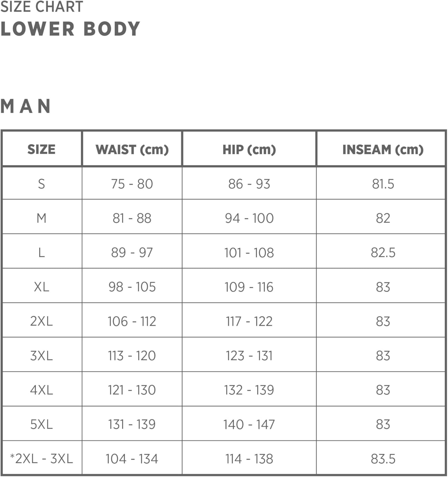Select size L cell
Viewport: 448px width, 477px height.
click(x=42, y=253)
